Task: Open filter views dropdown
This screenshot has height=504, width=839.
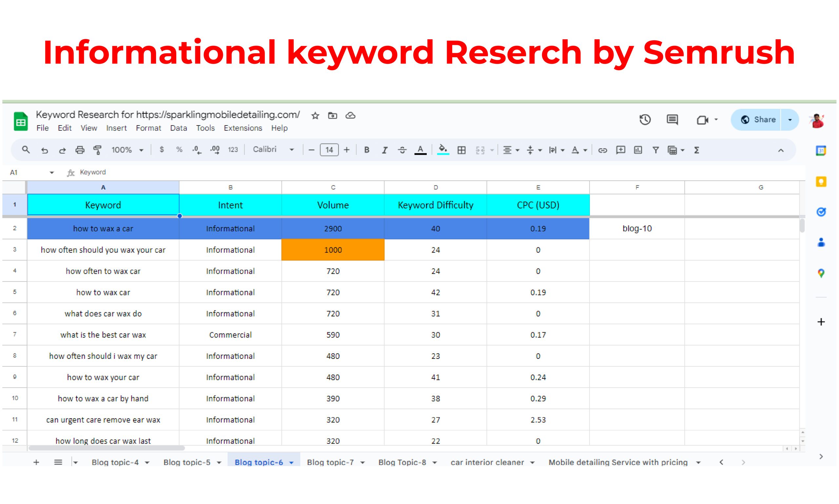Action: (x=676, y=150)
